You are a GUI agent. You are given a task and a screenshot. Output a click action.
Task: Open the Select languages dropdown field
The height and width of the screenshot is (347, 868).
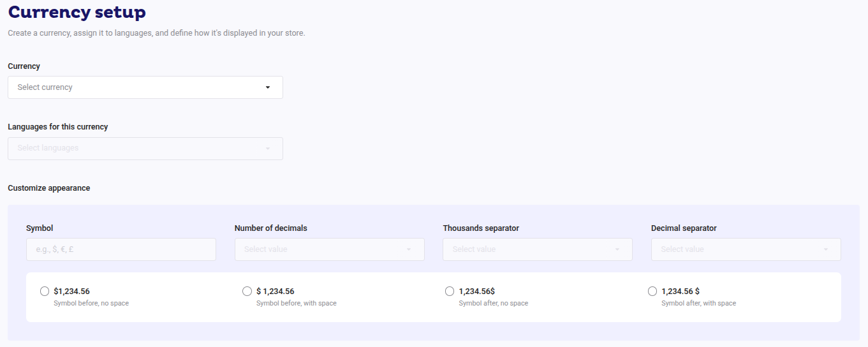click(137, 149)
